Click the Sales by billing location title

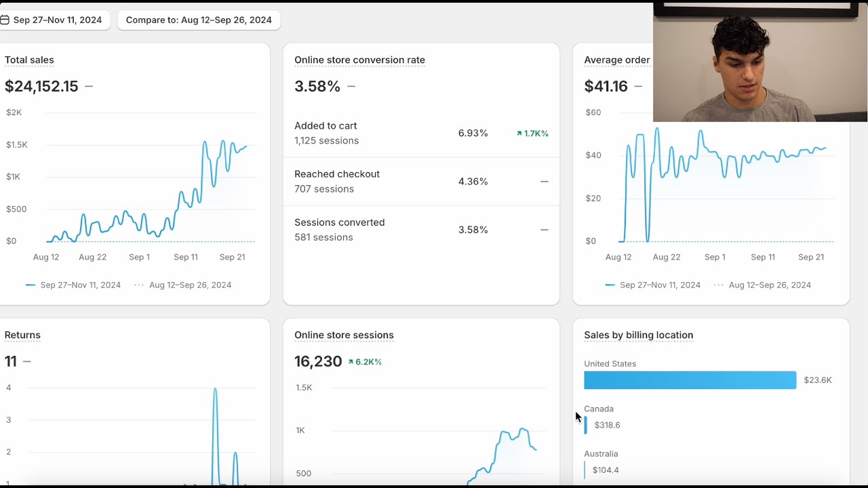click(638, 335)
